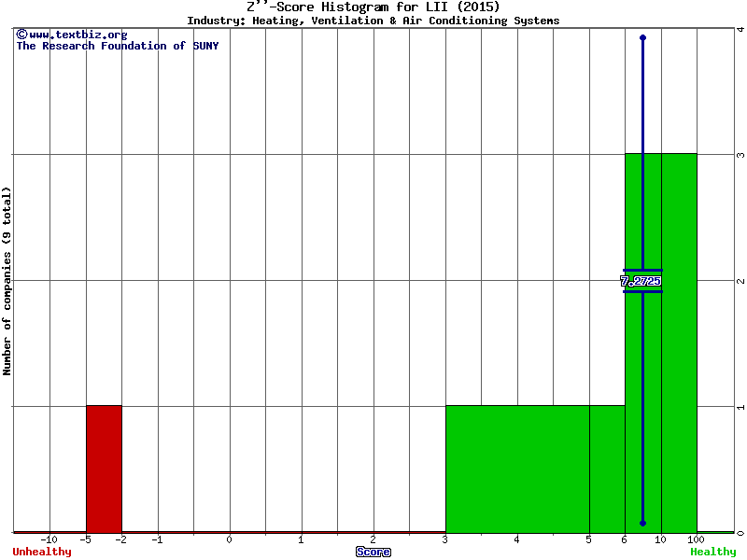Click the red histogram bar between -5 and -2
747x560 pixels.
(x=104, y=469)
